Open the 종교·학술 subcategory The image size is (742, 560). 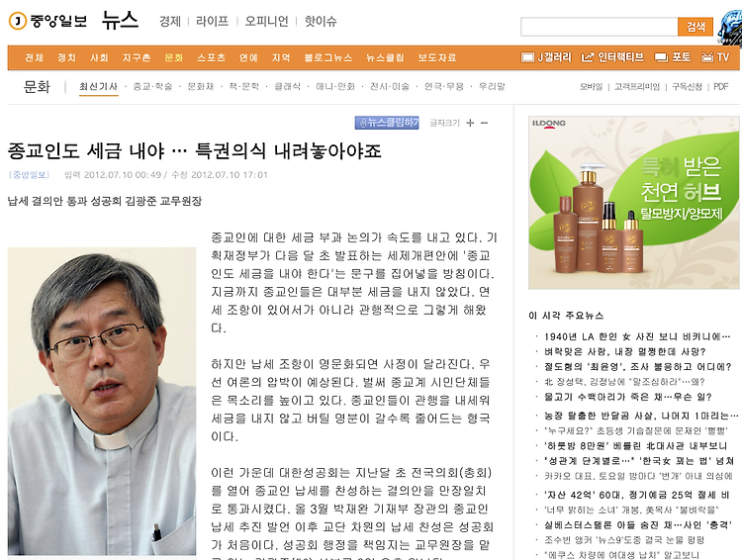(152, 87)
